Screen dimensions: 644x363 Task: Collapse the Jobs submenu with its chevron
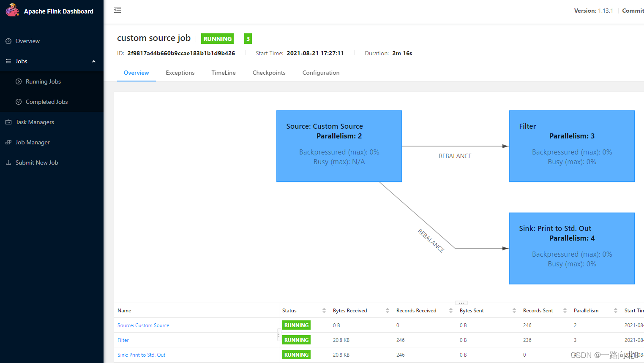coord(94,61)
